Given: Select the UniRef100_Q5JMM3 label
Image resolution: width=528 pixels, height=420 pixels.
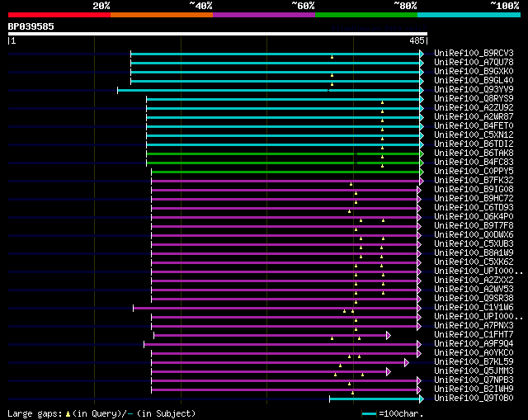Looking at the screenshot, I should point(474,371).
